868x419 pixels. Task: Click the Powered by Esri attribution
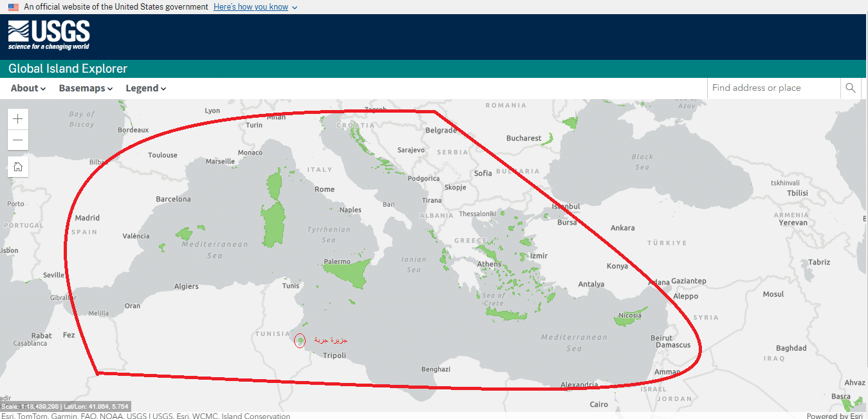click(x=834, y=416)
